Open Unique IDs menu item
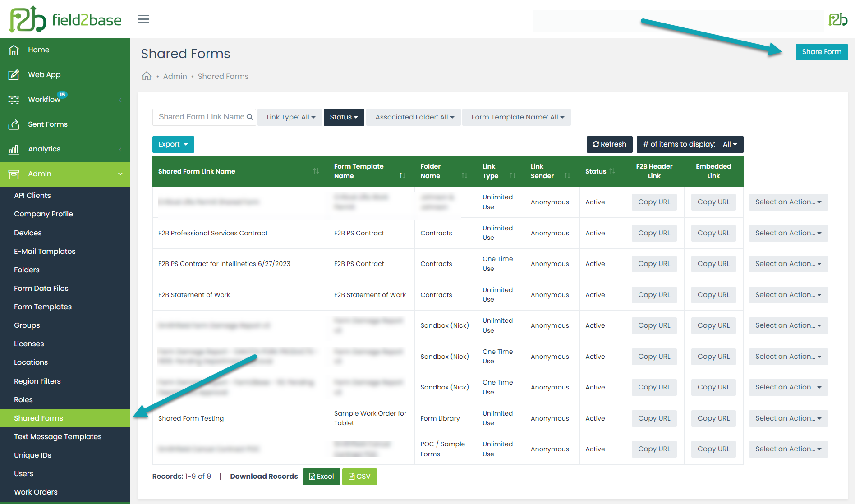 [x=32, y=455]
